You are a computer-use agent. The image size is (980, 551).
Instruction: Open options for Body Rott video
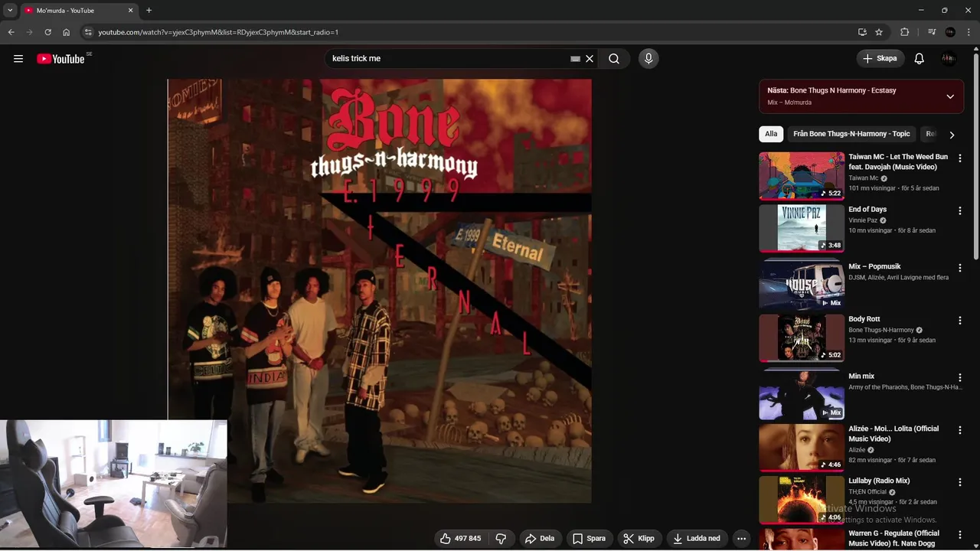(x=960, y=320)
